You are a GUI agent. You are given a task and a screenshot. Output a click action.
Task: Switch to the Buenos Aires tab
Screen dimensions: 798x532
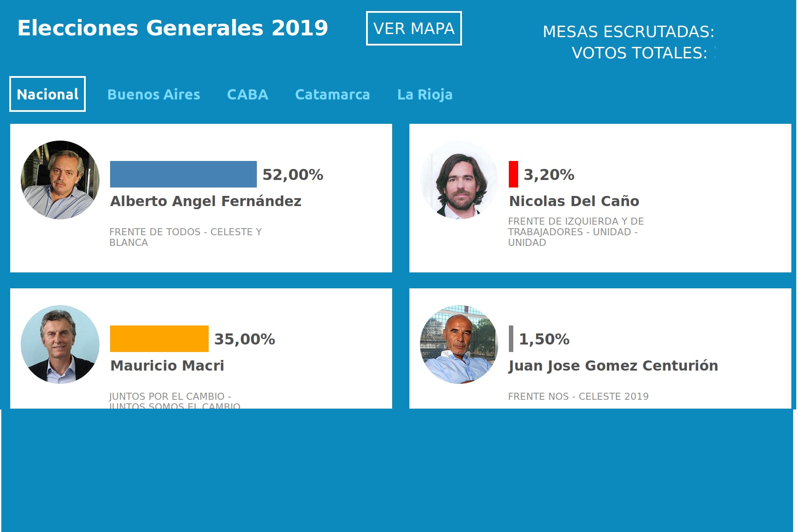point(153,95)
